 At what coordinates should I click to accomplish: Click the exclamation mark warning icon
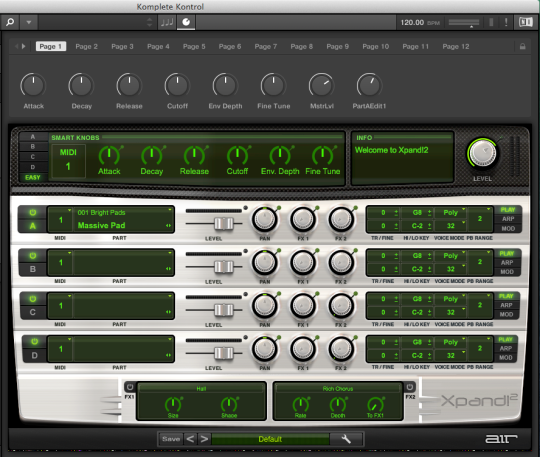pos(506,22)
